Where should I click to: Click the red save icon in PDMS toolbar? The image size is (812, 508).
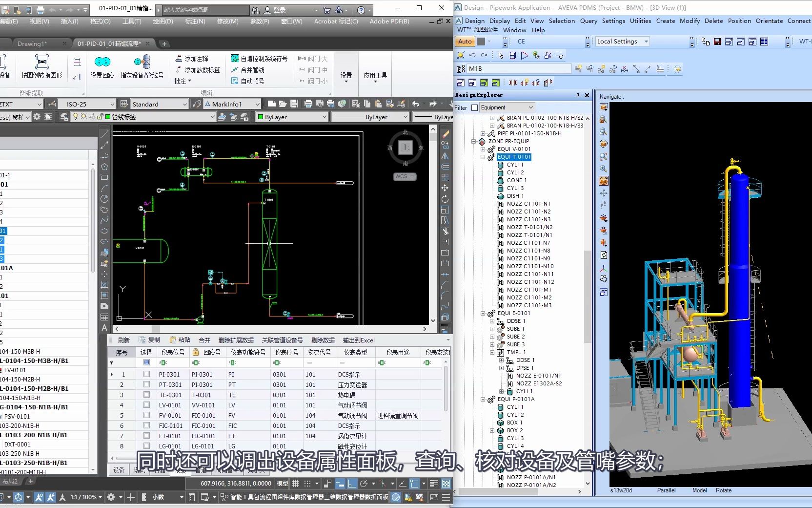click(717, 42)
